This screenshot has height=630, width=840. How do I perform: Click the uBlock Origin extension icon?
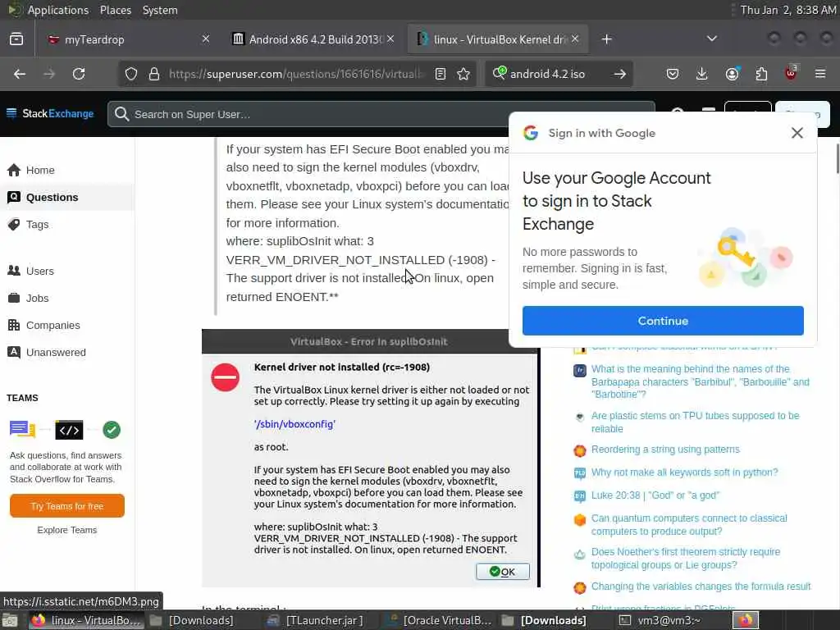[791, 73]
